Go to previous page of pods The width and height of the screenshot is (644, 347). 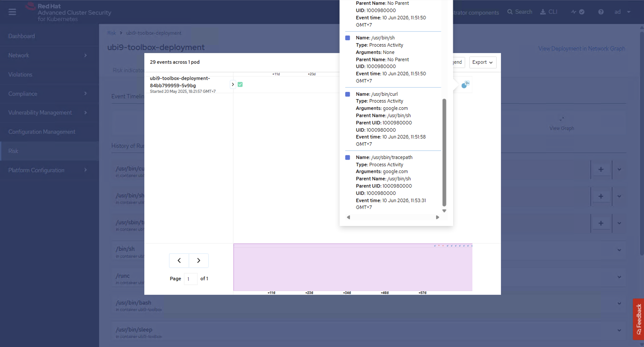pos(179,260)
